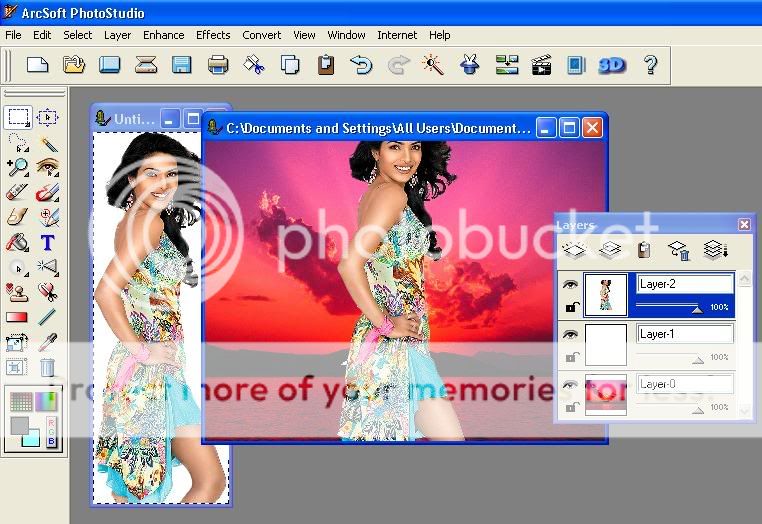Click the Undo arrow in toolbar
Viewport: 762px width, 524px height.
[361, 65]
